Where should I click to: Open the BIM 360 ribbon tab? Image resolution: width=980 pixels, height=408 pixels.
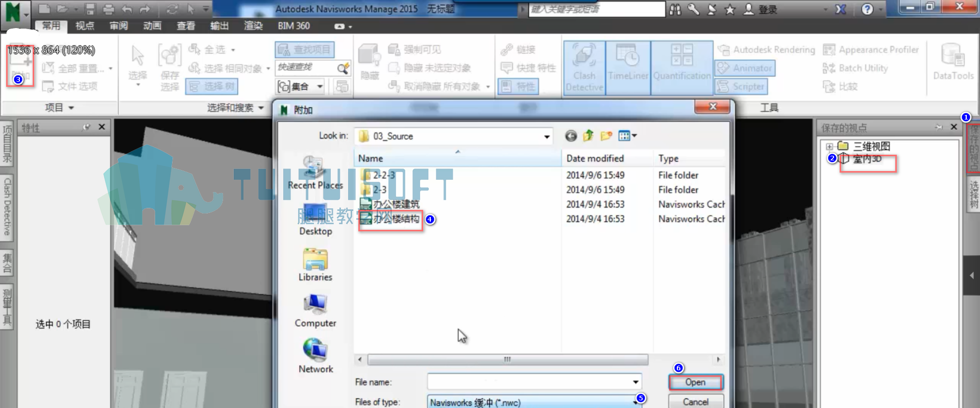(x=293, y=26)
